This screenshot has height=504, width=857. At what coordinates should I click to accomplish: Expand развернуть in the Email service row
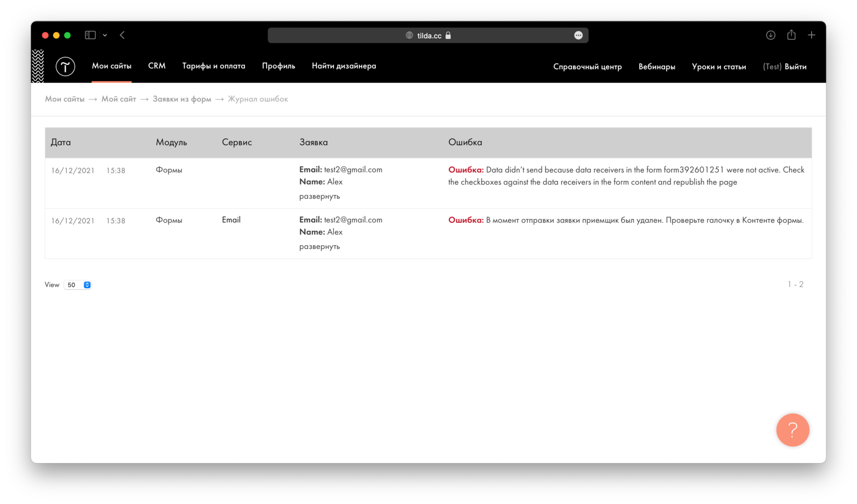coord(319,246)
